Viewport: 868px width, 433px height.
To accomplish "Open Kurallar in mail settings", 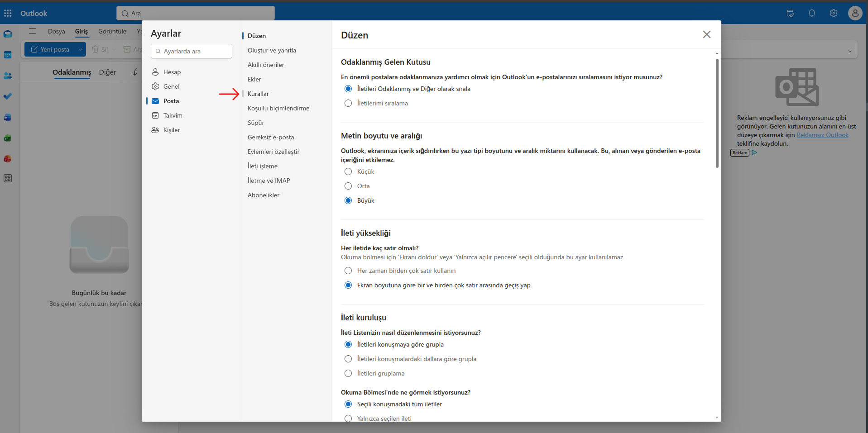I will point(258,94).
